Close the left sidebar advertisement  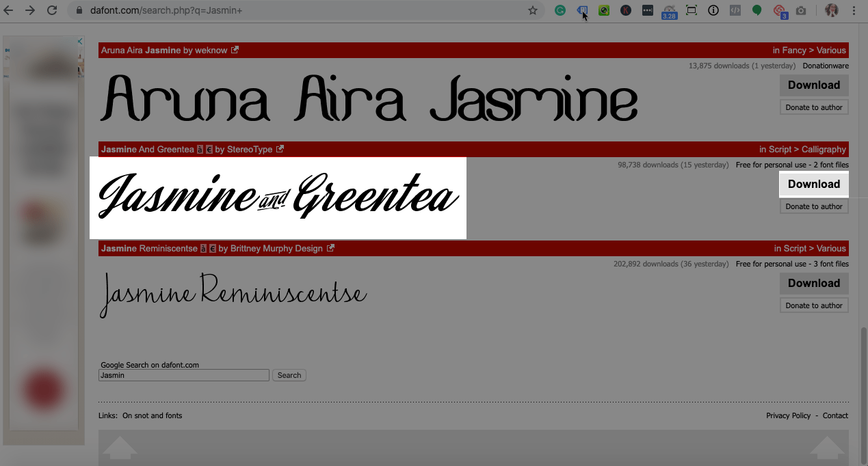coord(80,42)
